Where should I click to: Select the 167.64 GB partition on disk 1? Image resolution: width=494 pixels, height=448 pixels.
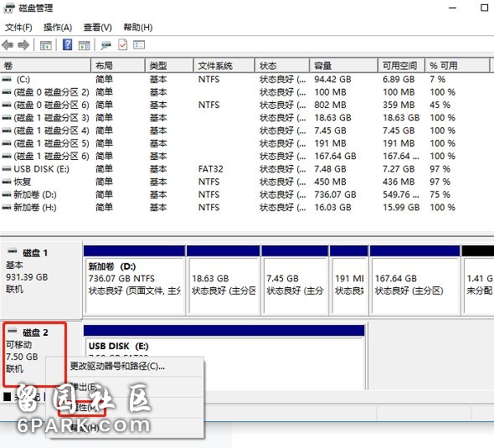(x=415, y=280)
